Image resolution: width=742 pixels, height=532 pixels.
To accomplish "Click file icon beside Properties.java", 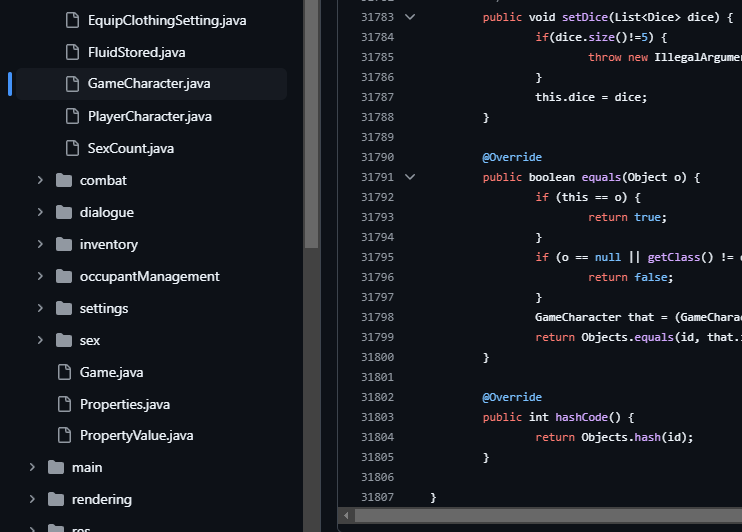I will pos(64,404).
